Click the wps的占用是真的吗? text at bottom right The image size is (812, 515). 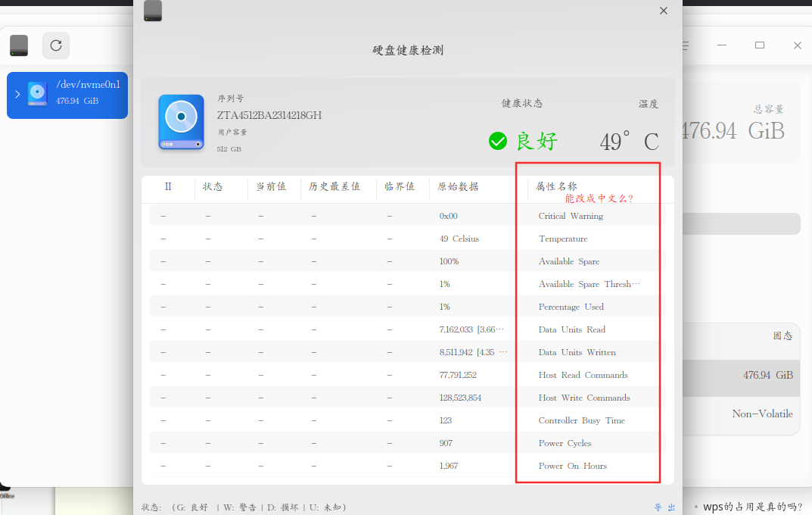click(x=753, y=507)
